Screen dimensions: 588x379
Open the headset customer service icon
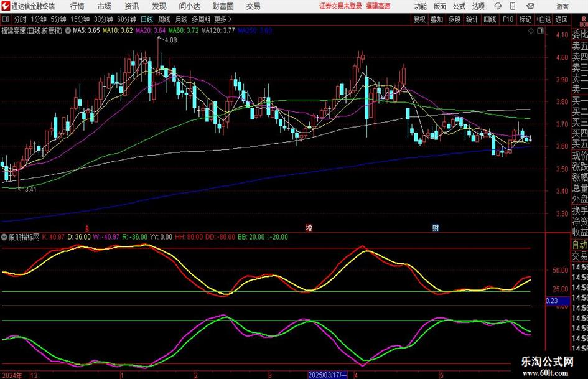498,6
